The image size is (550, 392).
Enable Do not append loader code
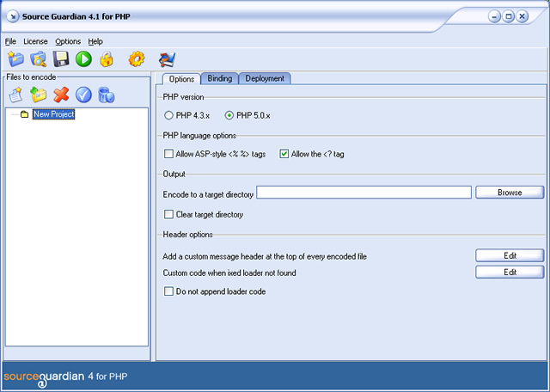168,291
